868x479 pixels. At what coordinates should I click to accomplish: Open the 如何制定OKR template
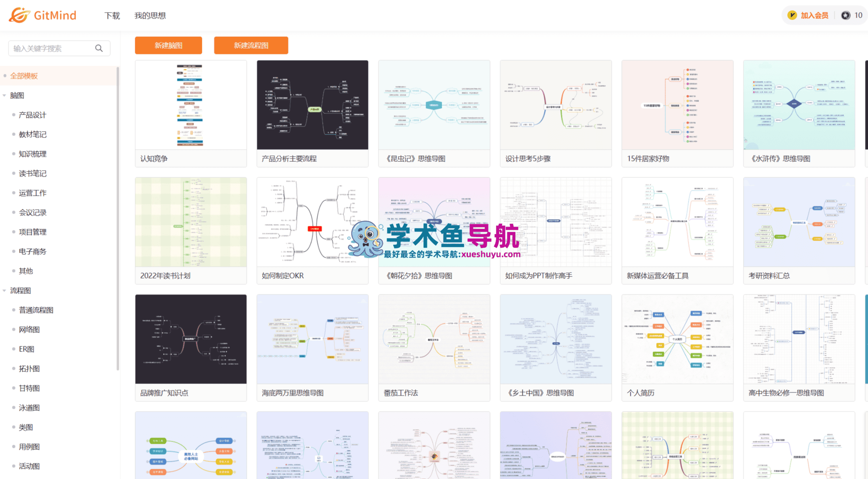[x=312, y=231]
